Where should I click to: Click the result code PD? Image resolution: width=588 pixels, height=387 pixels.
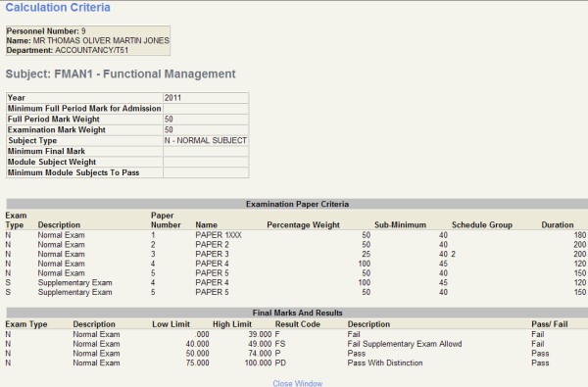click(280, 363)
